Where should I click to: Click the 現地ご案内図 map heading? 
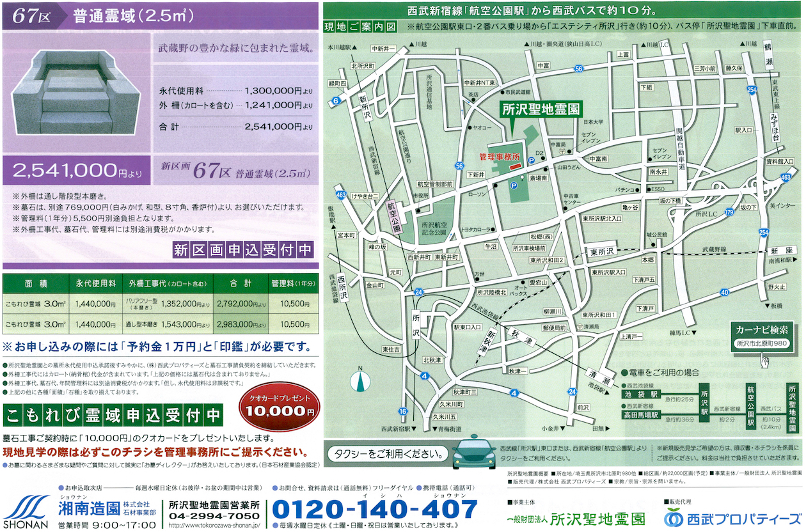click(360, 27)
